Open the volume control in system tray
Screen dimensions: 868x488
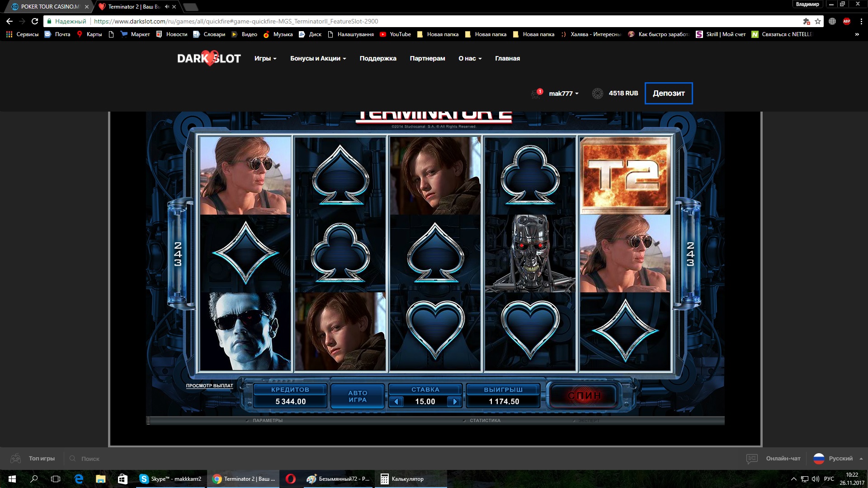tap(816, 479)
